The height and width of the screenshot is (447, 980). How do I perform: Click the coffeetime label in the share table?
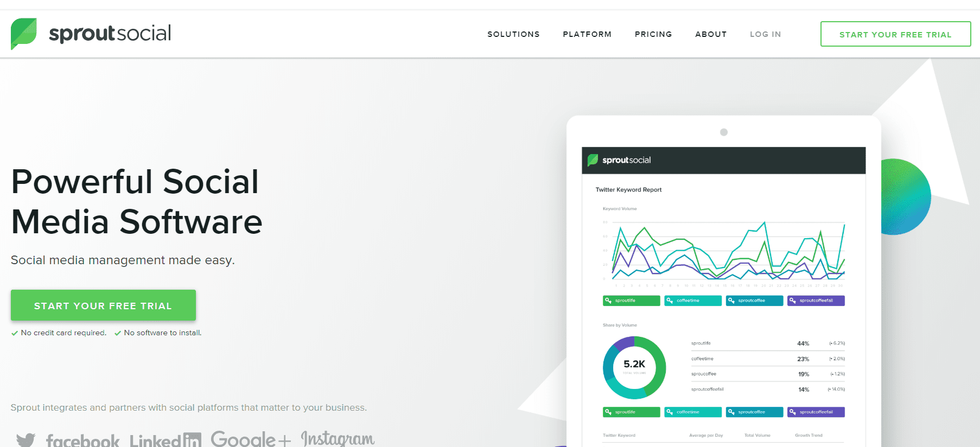[x=702, y=359]
